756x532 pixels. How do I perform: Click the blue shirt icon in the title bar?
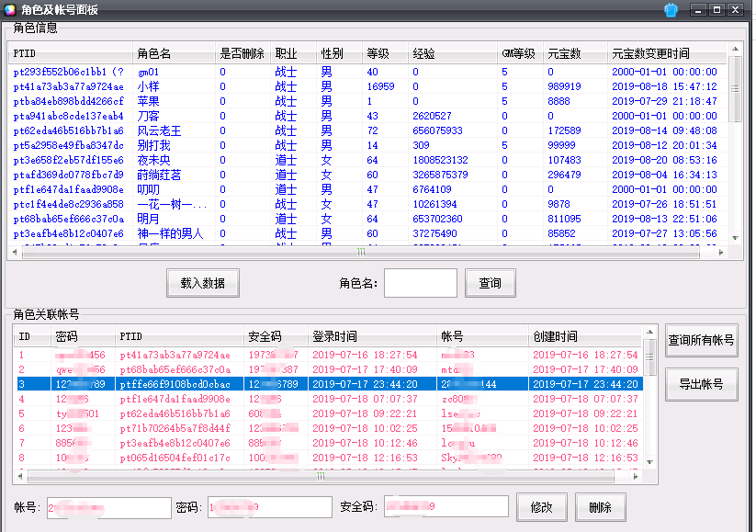point(670,10)
